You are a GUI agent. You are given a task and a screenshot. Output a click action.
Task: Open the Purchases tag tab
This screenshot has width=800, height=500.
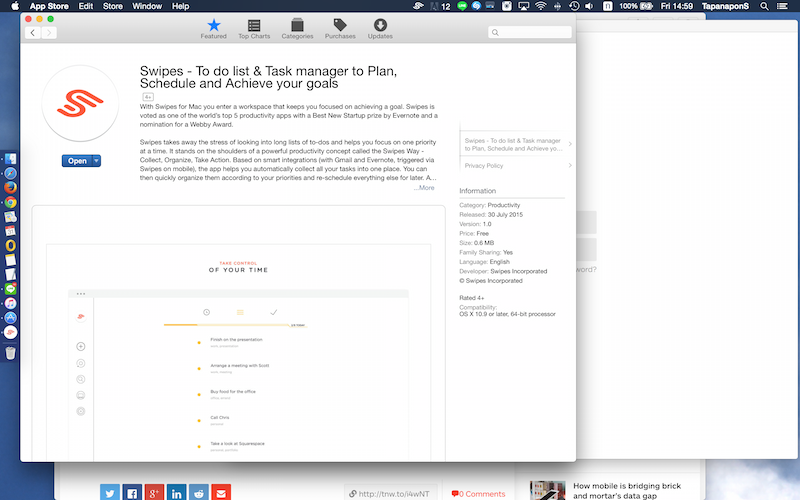[x=340, y=29]
